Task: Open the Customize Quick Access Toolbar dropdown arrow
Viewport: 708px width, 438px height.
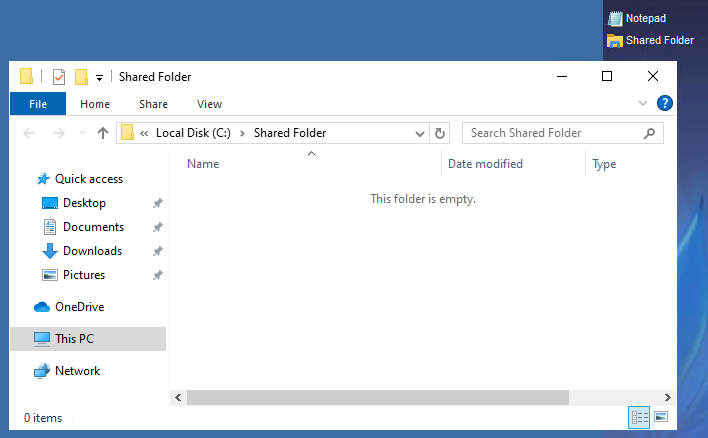Action: click(99, 78)
